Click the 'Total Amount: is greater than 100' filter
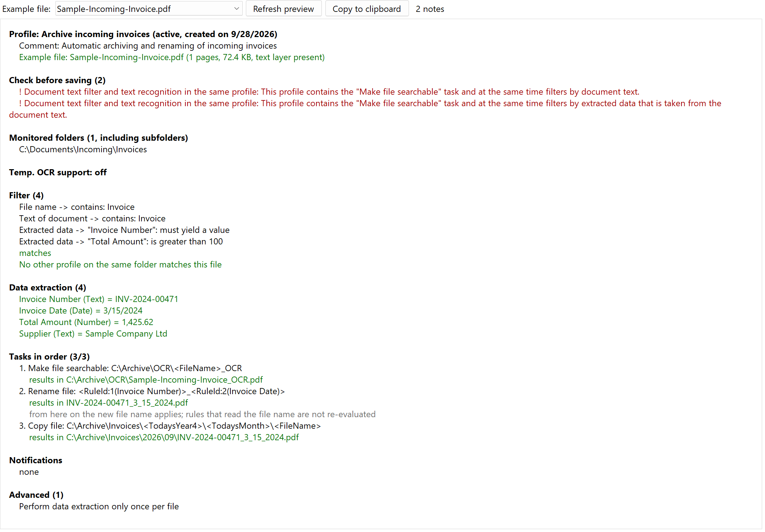This screenshot has height=532, width=765. (121, 242)
